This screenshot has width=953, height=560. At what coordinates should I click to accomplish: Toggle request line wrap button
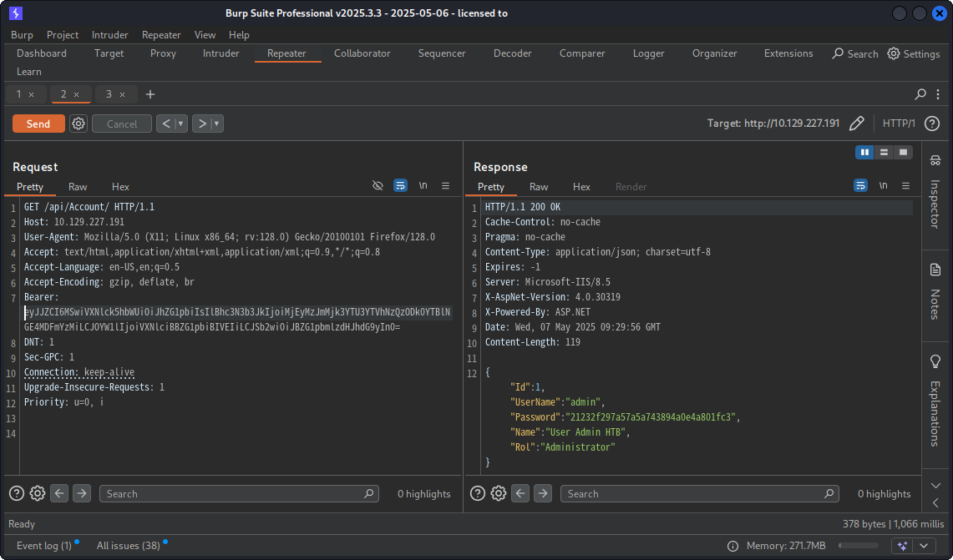pyautogui.click(x=400, y=186)
